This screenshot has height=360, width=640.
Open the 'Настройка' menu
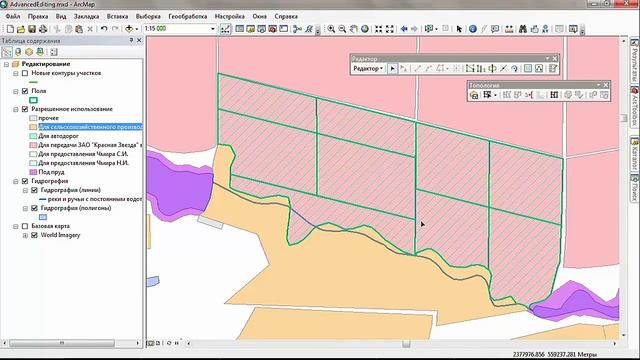point(229,16)
